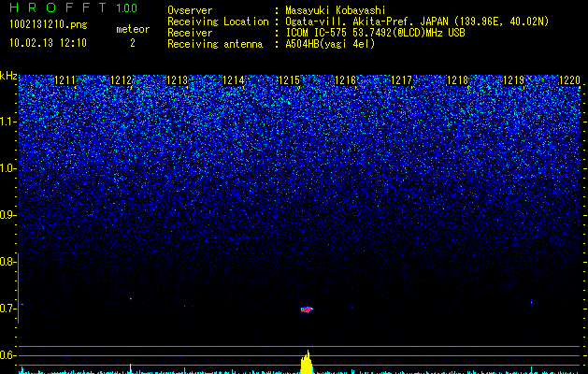The width and height of the screenshot is (588, 374).
Task: Click the Receiving antenna field label
Action: [215, 44]
